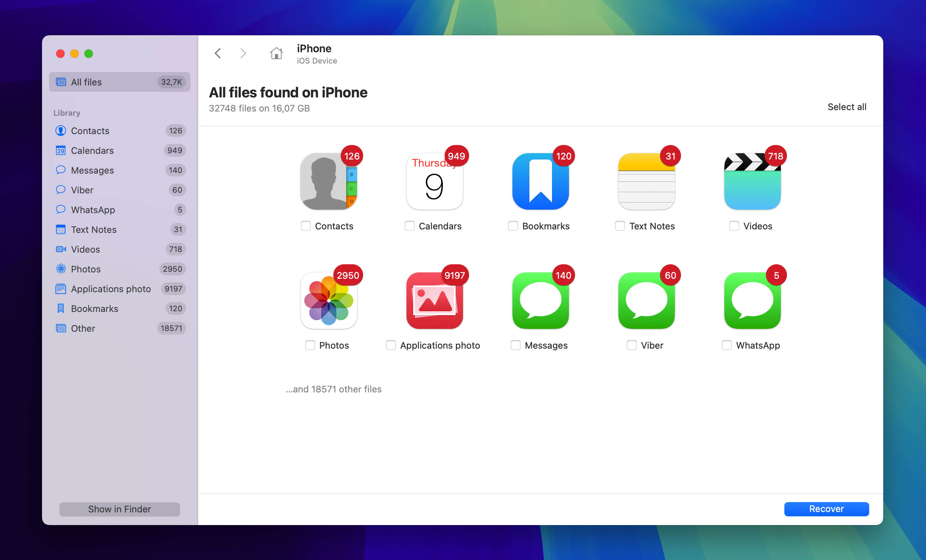Click the Calendars sidebar calendar icon
The width and height of the screenshot is (926, 560).
click(60, 150)
